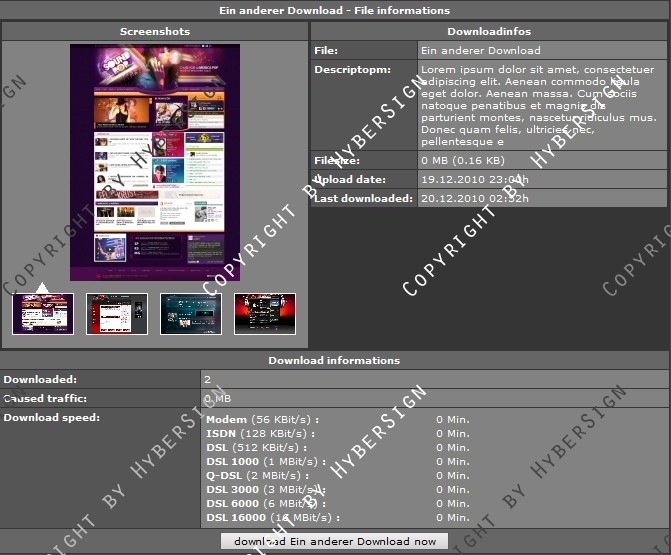Viewport: 671px width, 555px height.
Task: Click the Lorem ipsum description text
Action: tap(538, 105)
